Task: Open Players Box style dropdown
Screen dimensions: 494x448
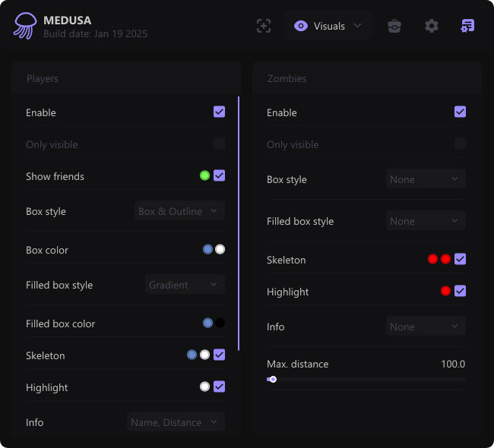Action: pos(179,211)
